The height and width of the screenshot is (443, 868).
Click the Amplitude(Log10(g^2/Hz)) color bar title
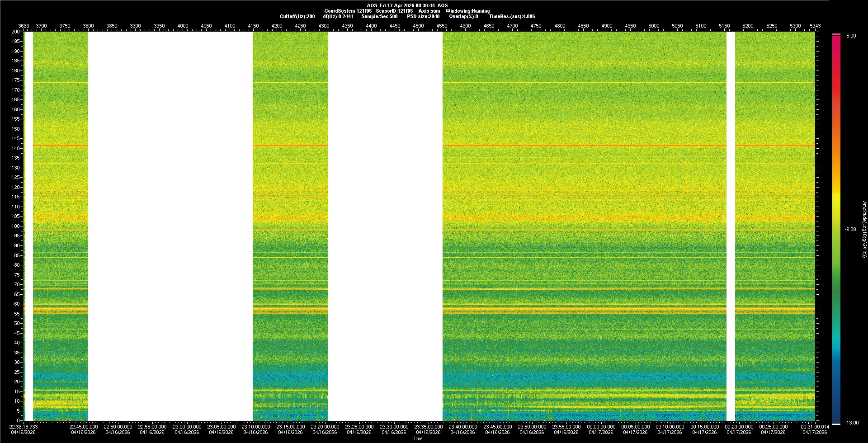point(864,230)
